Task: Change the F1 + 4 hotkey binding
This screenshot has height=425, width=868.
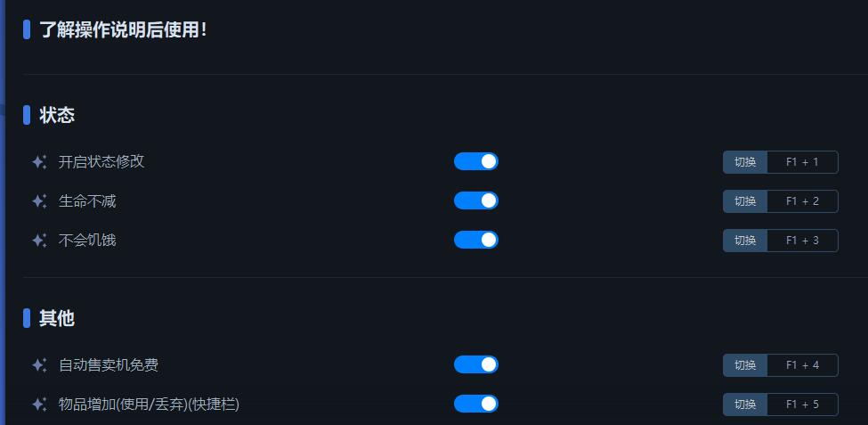Action: coord(802,365)
